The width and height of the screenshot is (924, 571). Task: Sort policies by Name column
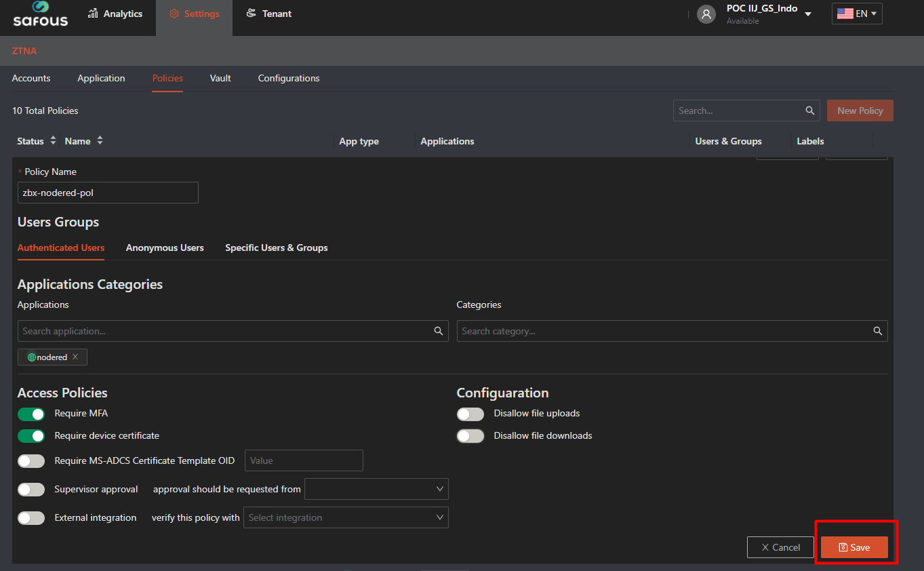[x=100, y=141]
